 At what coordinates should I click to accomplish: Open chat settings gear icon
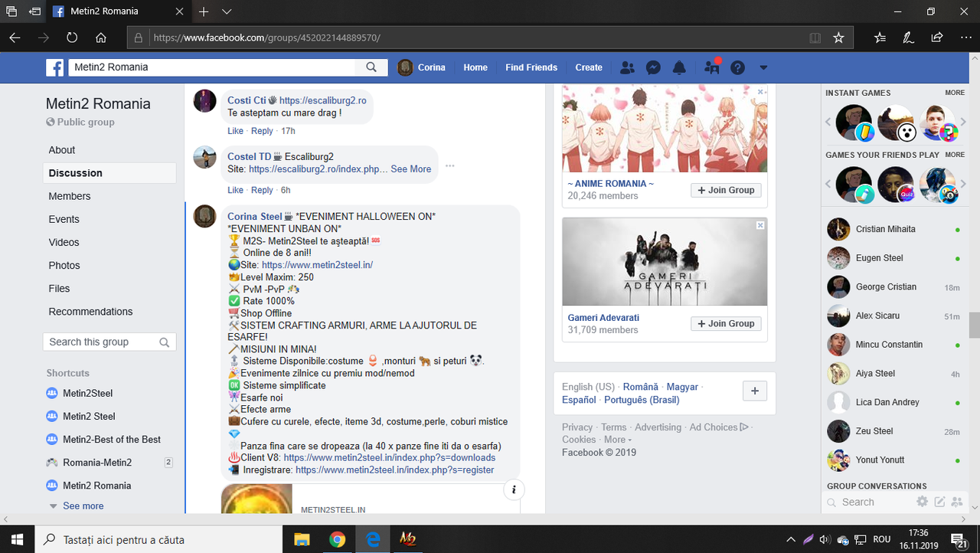coord(922,502)
